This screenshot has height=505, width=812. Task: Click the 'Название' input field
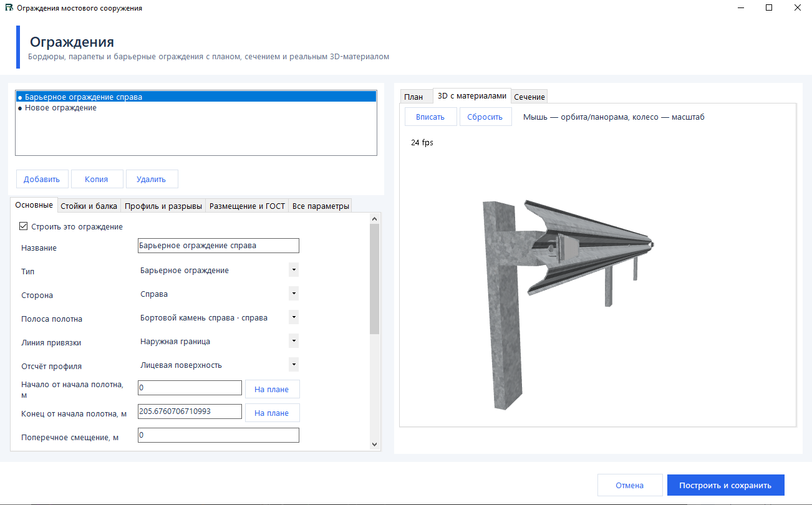click(x=218, y=246)
